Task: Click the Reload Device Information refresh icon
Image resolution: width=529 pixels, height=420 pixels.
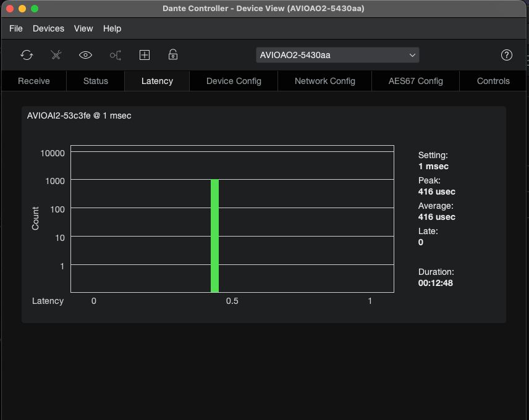Action: tap(27, 55)
